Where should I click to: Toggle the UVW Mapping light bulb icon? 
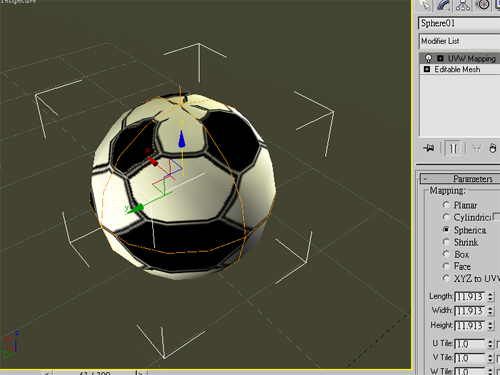click(x=428, y=59)
